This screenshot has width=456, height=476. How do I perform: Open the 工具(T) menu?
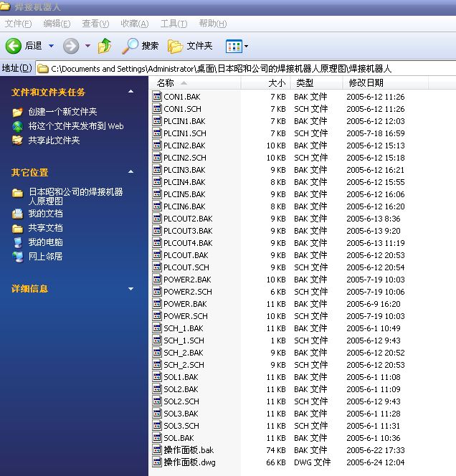tap(174, 24)
